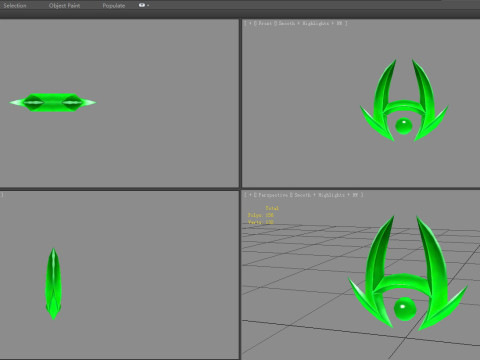Open the Selection ribbon tab
The height and width of the screenshot is (360, 480).
point(15,6)
